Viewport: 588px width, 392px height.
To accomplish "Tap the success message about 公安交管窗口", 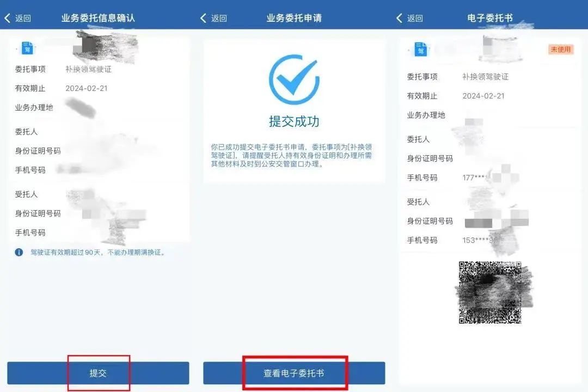I will [291, 155].
